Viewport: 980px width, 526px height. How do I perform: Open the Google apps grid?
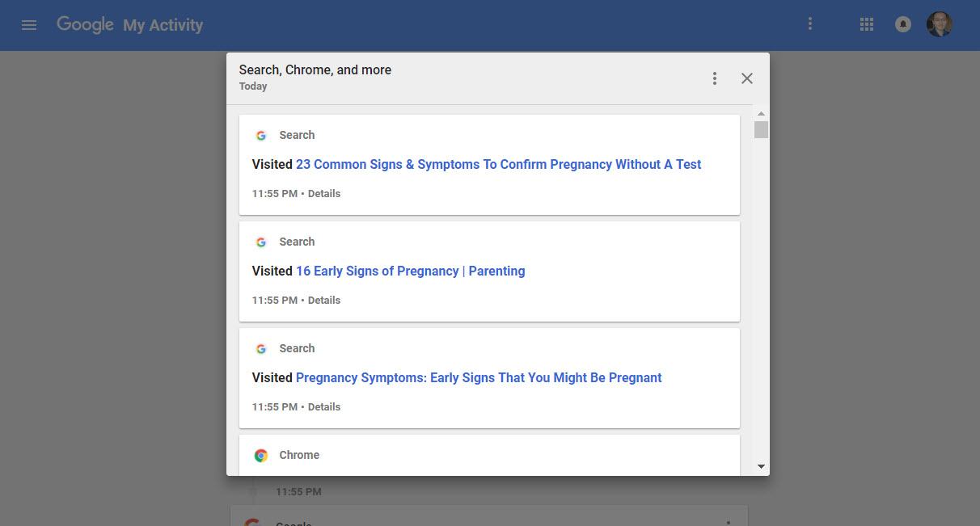867,25
